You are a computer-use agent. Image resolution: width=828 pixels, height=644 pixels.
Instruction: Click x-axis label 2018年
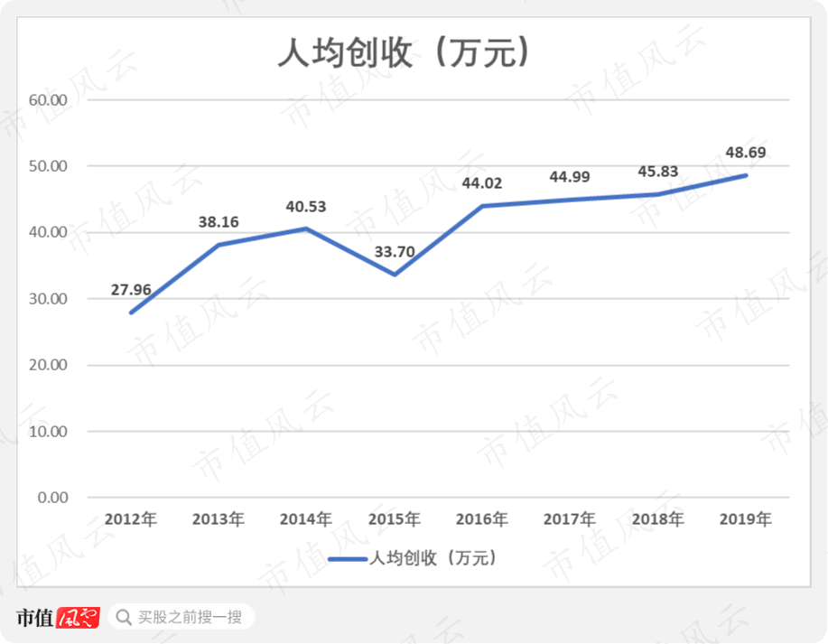(x=658, y=519)
